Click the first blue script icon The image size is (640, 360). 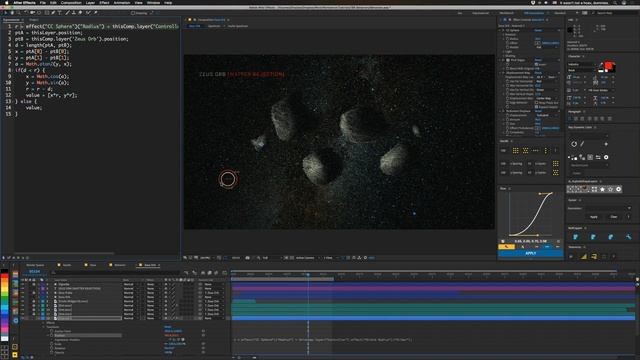[576, 237]
